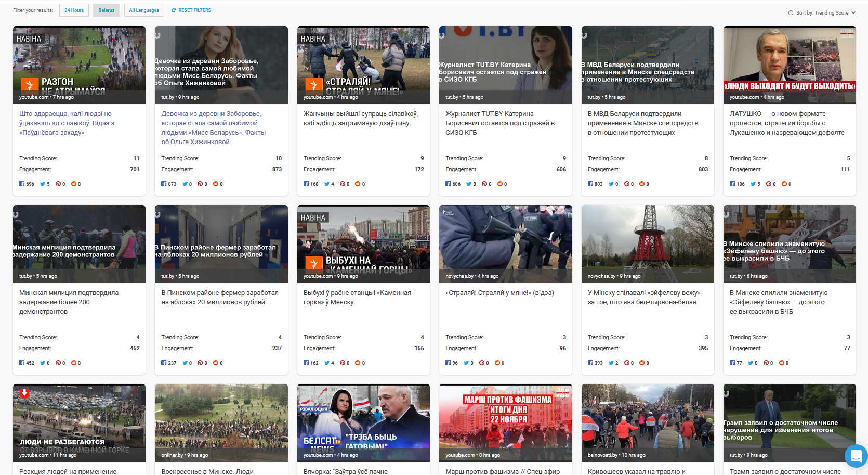Open the All Languages filter dropdown

(x=144, y=10)
